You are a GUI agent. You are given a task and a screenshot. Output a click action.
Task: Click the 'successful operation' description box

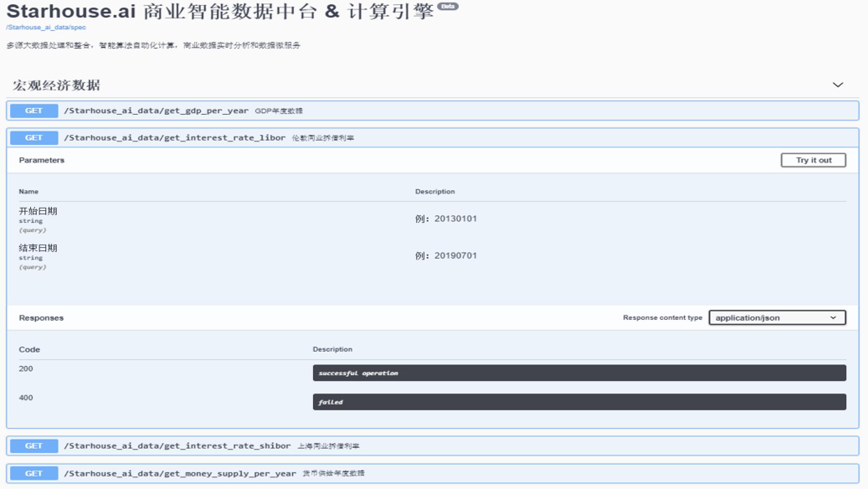[x=579, y=373]
